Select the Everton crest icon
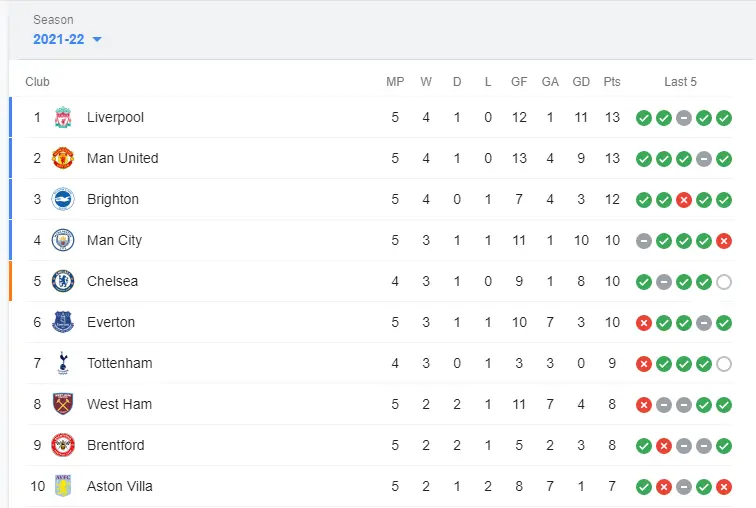The width and height of the screenshot is (756, 508). coord(63,322)
